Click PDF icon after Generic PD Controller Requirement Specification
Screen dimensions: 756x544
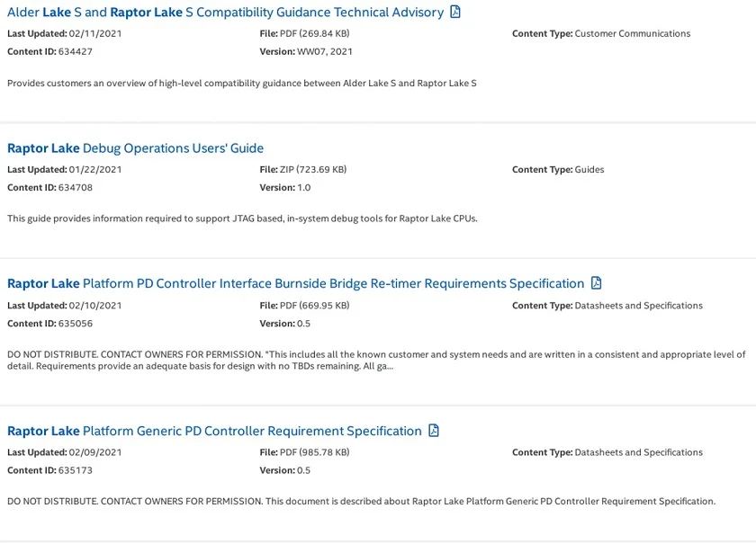coord(434,431)
